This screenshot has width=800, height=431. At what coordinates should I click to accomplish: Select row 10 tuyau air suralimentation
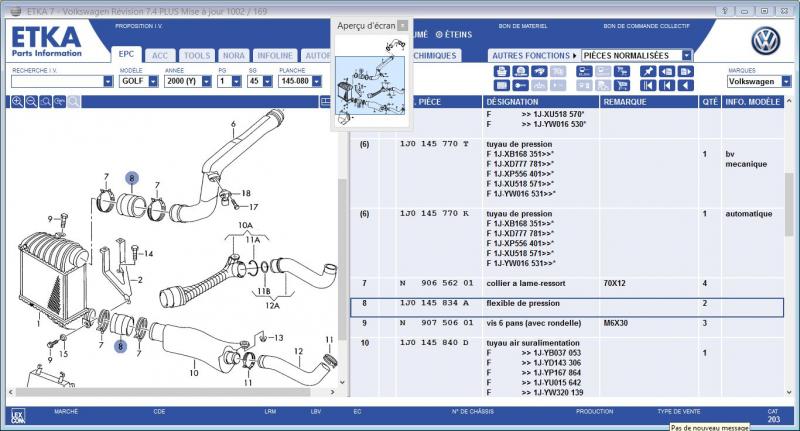point(567,367)
